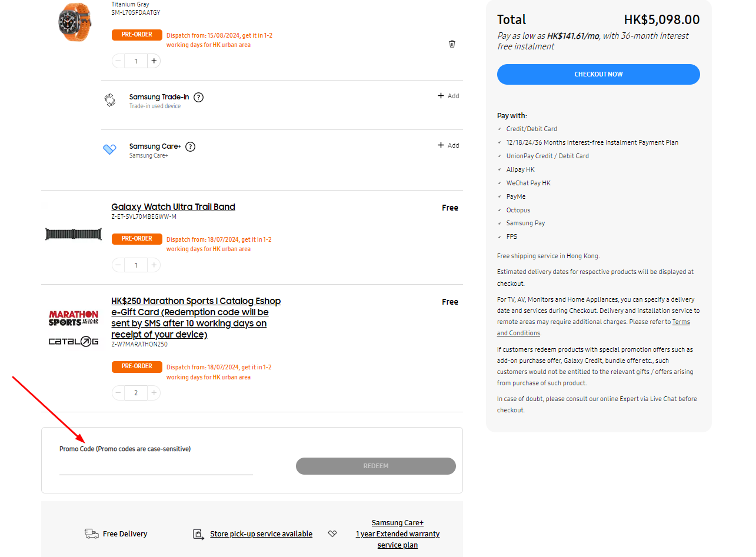Click SKU text Z-W7MARATHON250
Viewport: 756px width, 557px height.
pos(139,345)
